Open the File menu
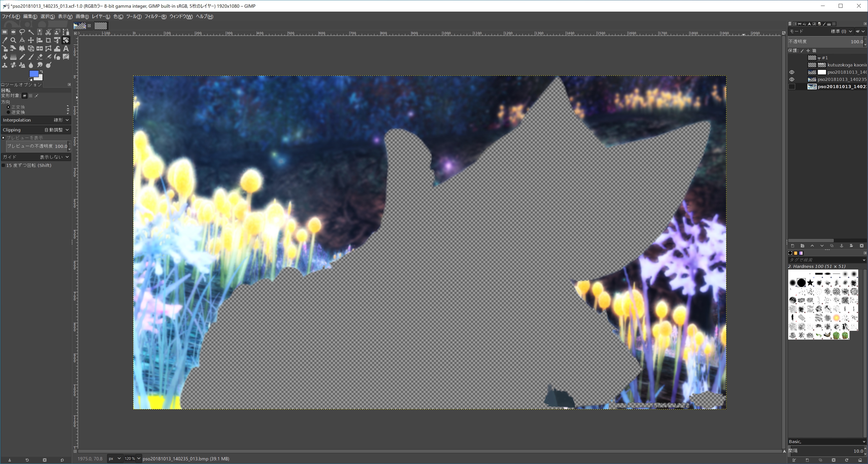The width and height of the screenshot is (868, 464). click(11, 16)
